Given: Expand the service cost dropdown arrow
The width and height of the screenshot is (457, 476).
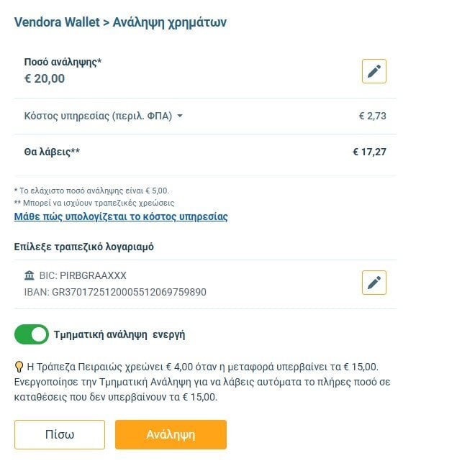Looking at the screenshot, I should point(180,116).
